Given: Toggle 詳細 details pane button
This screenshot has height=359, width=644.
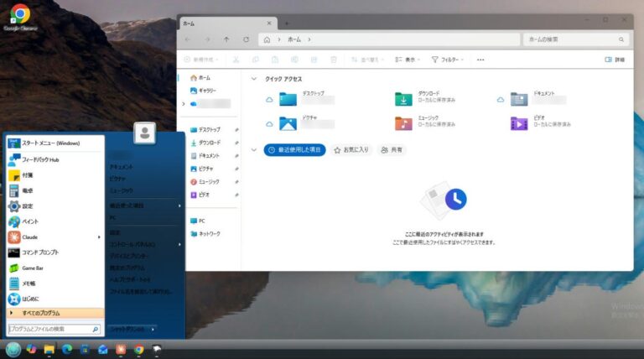Looking at the screenshot, I should tap(615, 60).
